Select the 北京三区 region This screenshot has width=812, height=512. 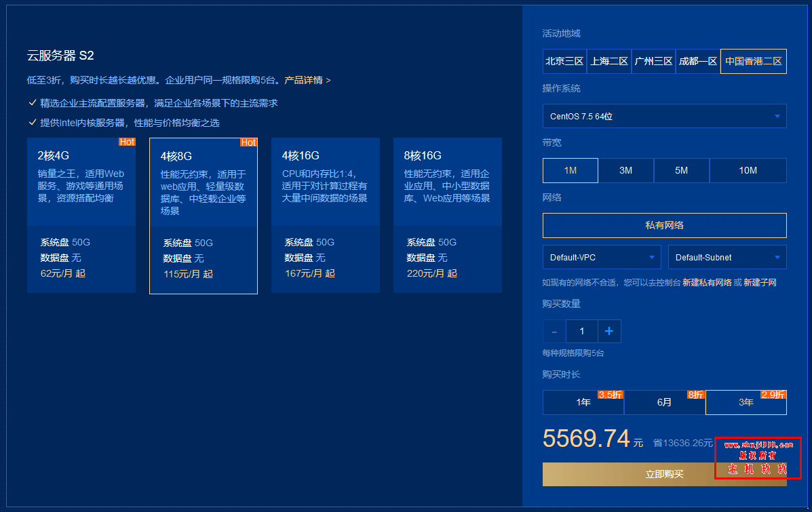(x=564, y=62)
